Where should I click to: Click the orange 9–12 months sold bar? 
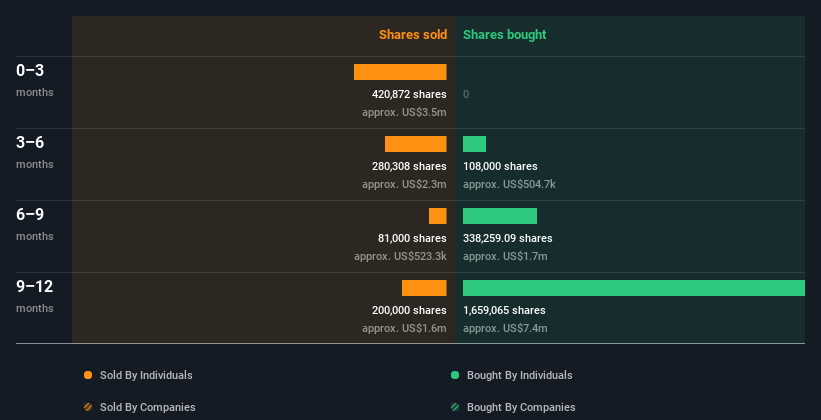click(x=424, y=288)
